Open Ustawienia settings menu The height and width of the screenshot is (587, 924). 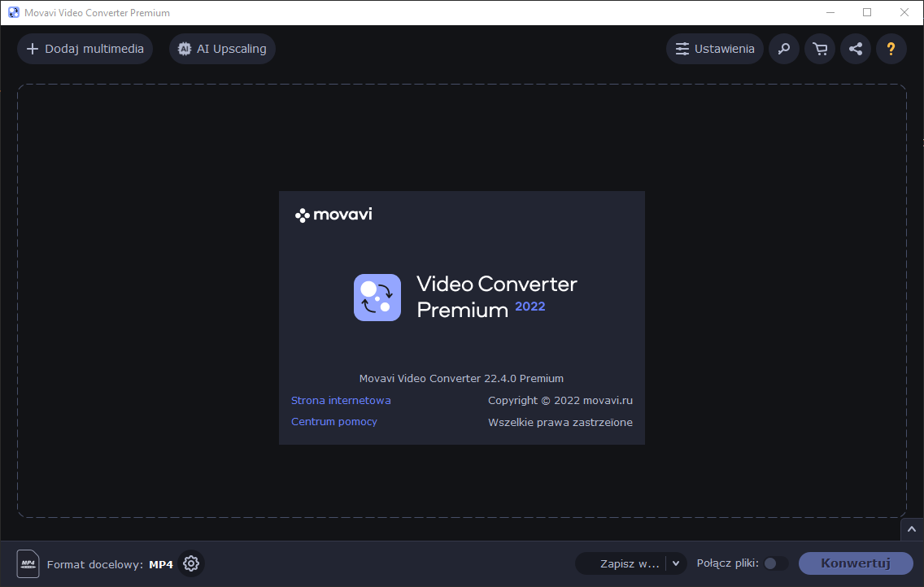pos(715,49)
